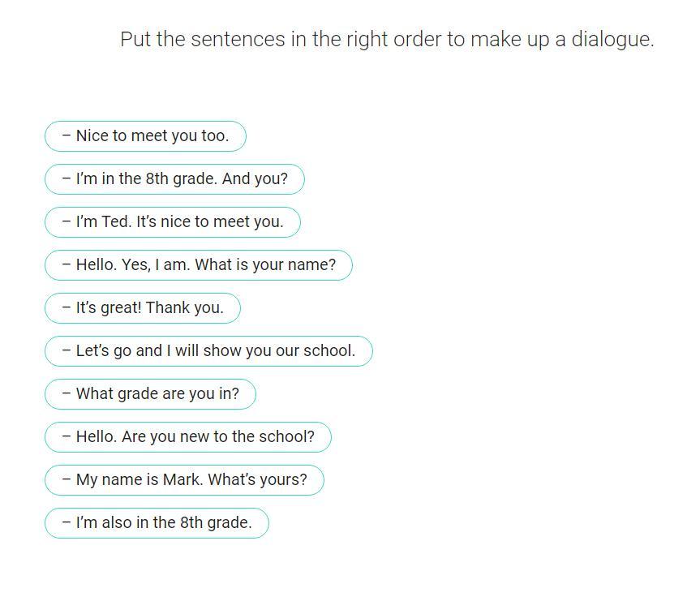Screen dimensions: 700x601
Task: Pick the 'What grade are you in?' sentence
Action: [150, 394]
